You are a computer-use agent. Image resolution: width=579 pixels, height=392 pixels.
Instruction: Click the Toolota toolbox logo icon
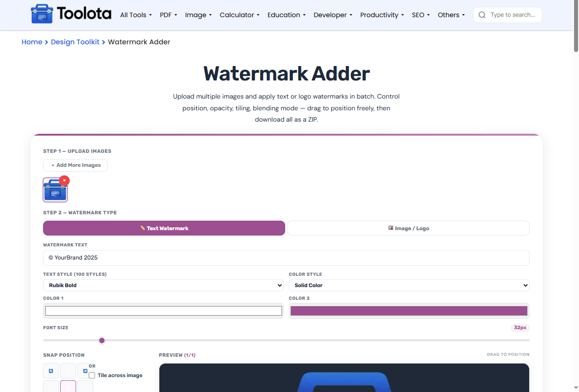point(42,14)
